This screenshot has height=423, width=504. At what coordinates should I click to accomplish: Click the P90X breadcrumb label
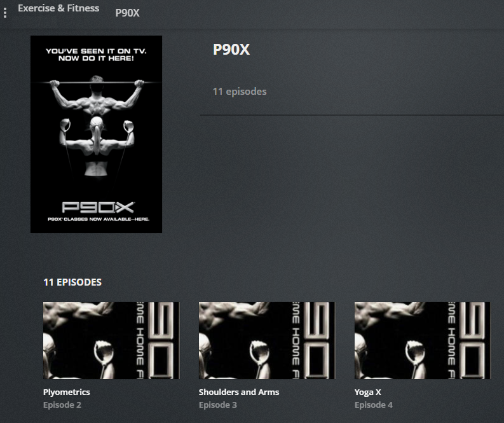(127, 13)
